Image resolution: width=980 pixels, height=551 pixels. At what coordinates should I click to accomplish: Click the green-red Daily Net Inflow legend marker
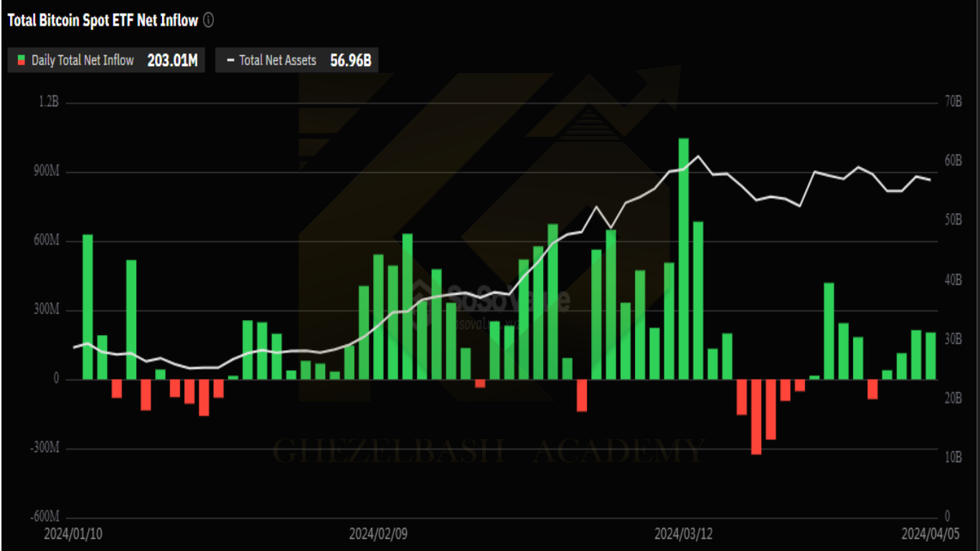(22, 60)
